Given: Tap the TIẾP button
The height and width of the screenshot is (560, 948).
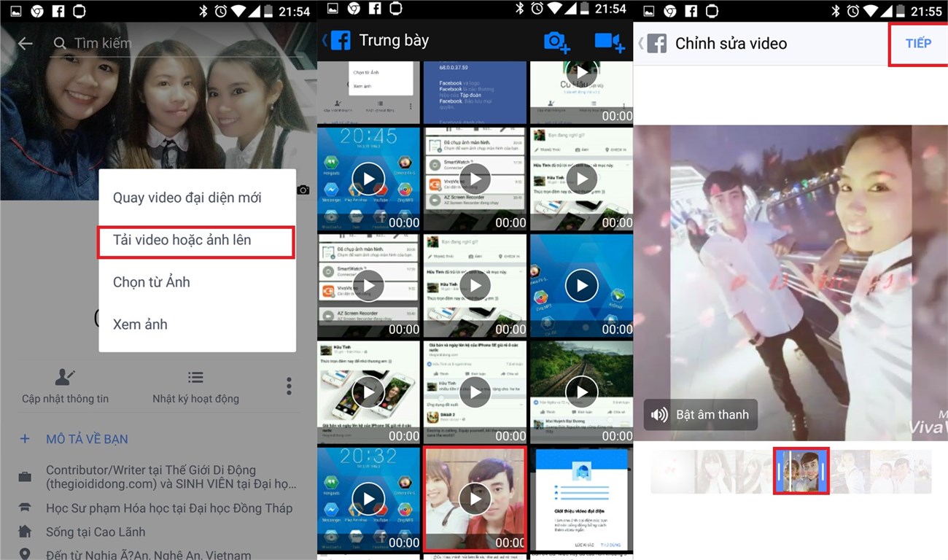Looking at the screenshot, I should point(918,43).
